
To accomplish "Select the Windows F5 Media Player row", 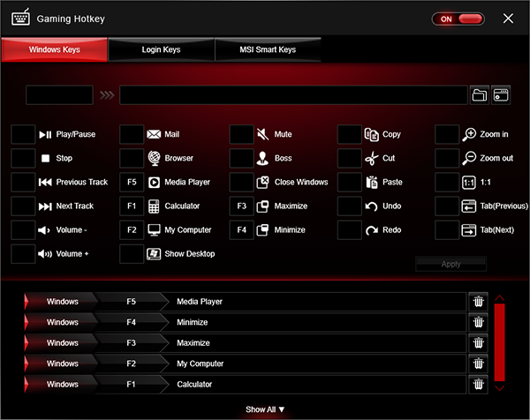I will pyautogui.click(x=246, y=302).
